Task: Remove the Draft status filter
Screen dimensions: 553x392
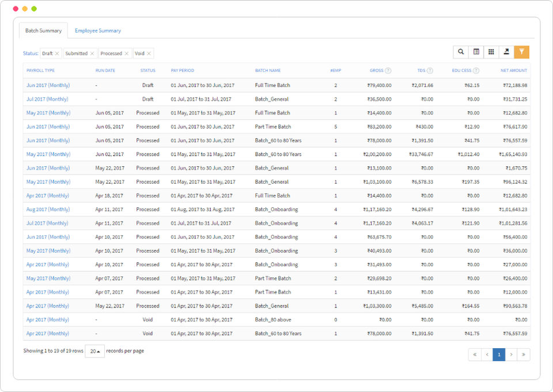Action: click(x=57, y=54)
